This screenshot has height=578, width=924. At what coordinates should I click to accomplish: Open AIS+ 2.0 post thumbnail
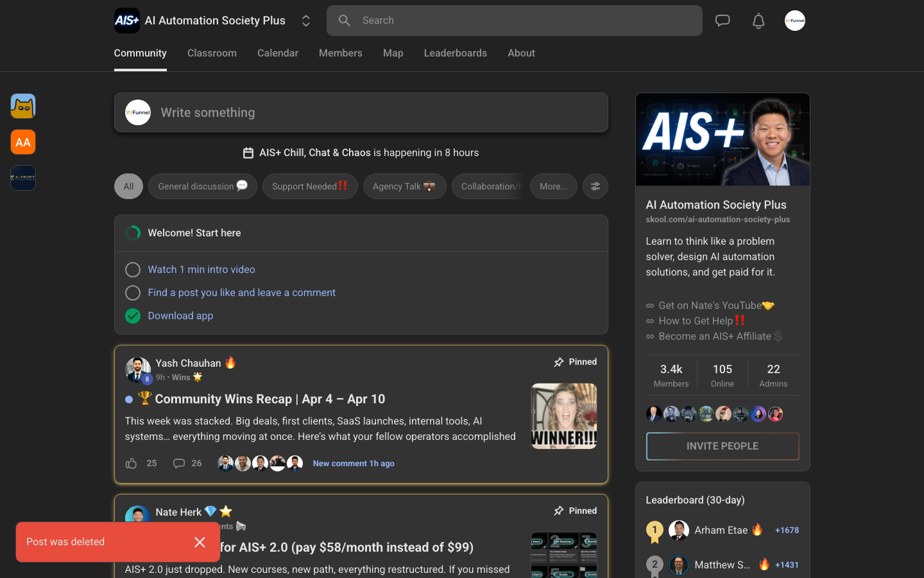click(x=564, y=555)
